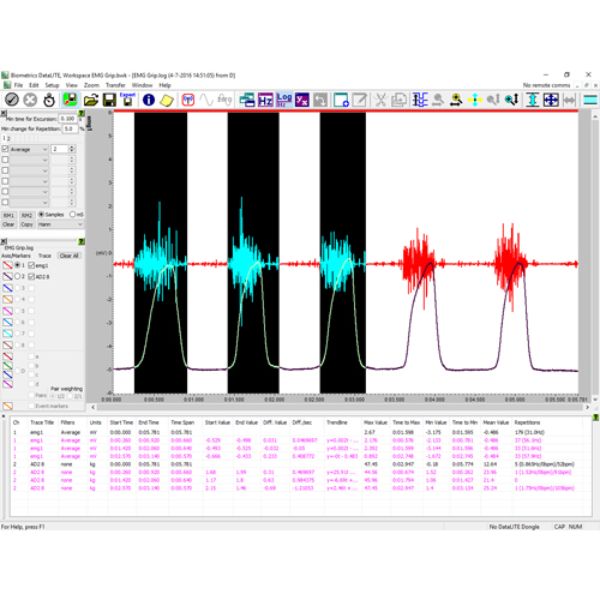
Task: Open the Edit menu
Action: pyautogui.click(x=34, y=85)
